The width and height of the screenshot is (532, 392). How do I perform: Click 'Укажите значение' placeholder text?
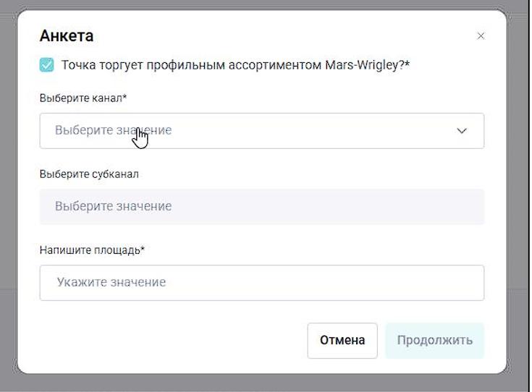click(x=111, y=283)
